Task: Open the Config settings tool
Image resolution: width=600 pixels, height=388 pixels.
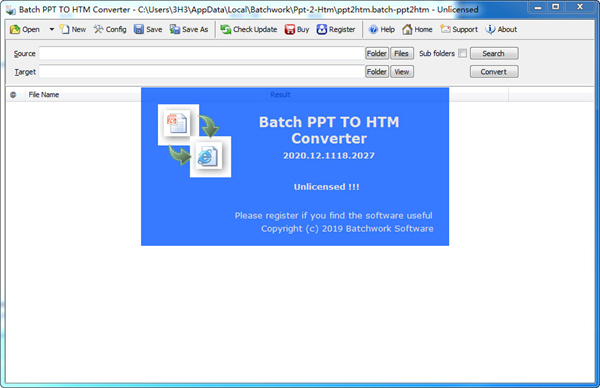Action: click(110, 29)
